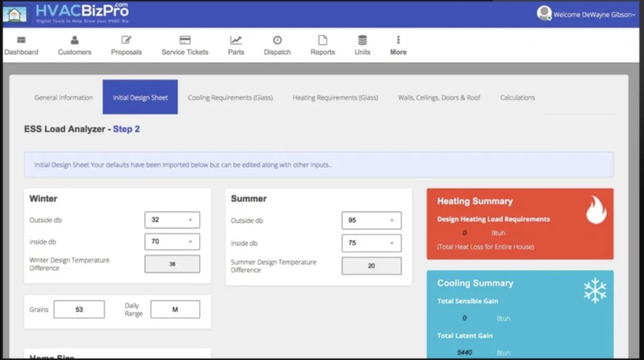This screenshot has height=360, width=644.
Task: Click the HVACBizPro.com brand title
Action: tap(82, 12)
